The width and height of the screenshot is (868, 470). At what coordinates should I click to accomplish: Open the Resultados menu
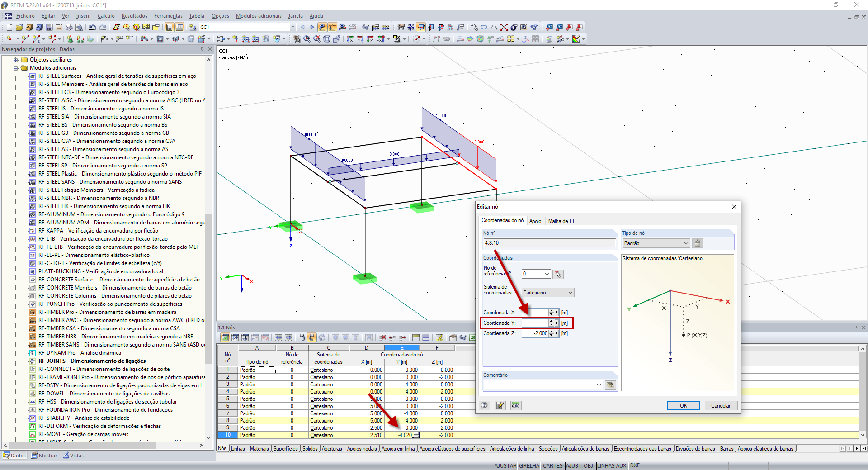[134, 16]
